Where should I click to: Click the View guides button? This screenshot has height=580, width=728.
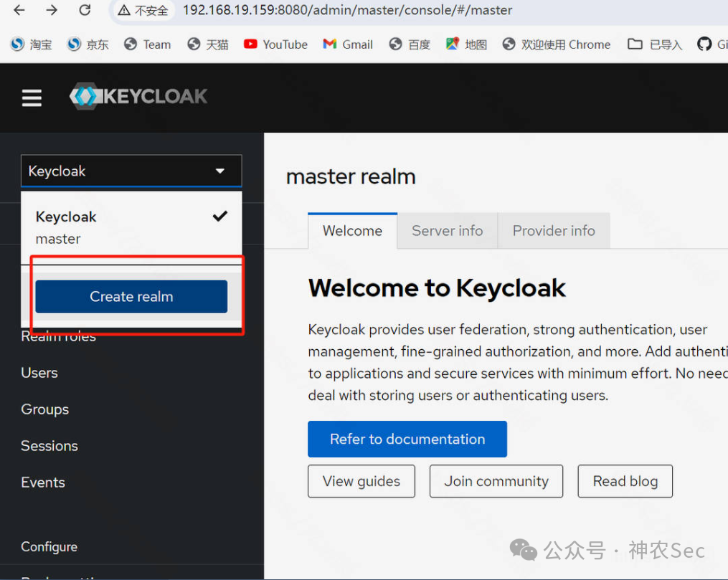coord(361,481)
